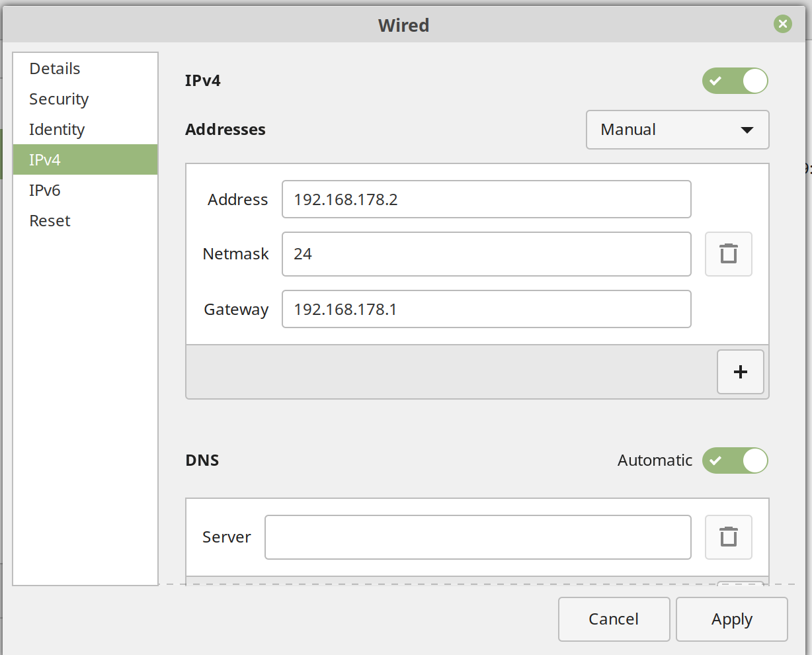Delete the DNS server entry
Viewport: 812px width, 655px height.
[728, 537]
